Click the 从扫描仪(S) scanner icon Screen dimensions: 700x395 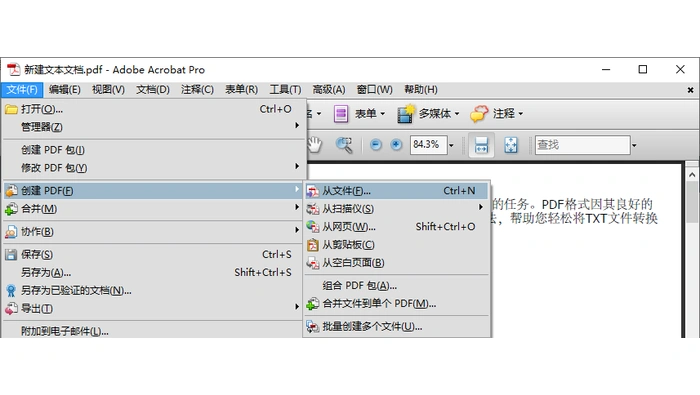point(312,209)
